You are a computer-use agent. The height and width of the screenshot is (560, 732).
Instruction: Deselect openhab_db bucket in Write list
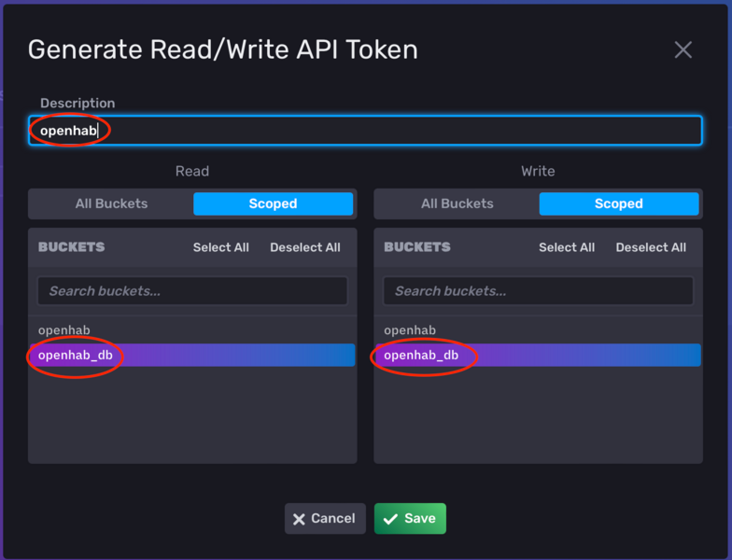(538, 356)
